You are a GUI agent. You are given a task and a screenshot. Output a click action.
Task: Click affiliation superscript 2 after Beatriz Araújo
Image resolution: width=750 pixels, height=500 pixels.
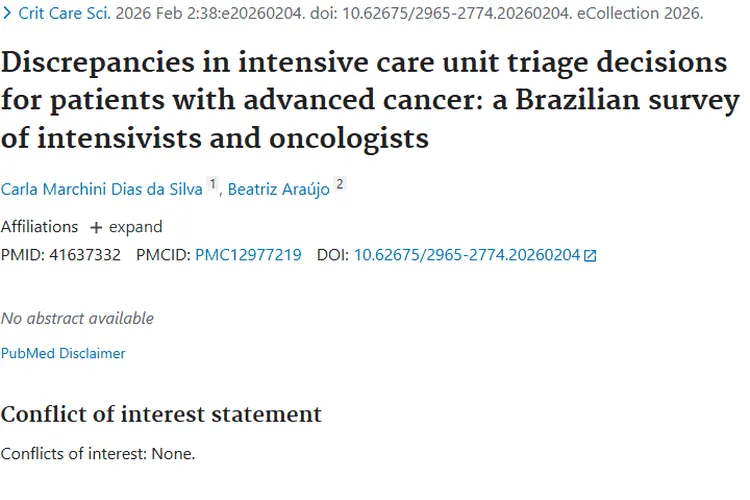(x=339, y=185)
